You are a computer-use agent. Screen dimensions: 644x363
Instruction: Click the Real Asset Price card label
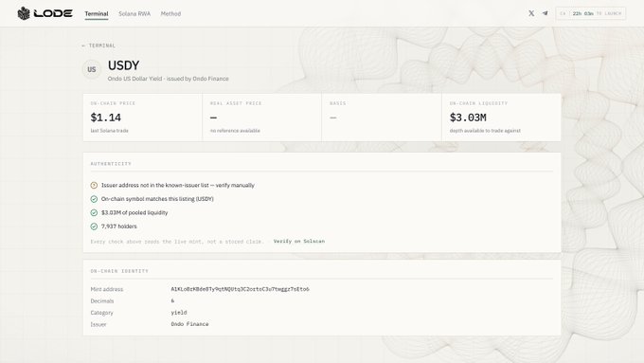pyautogui.click(x=236, y=103)
